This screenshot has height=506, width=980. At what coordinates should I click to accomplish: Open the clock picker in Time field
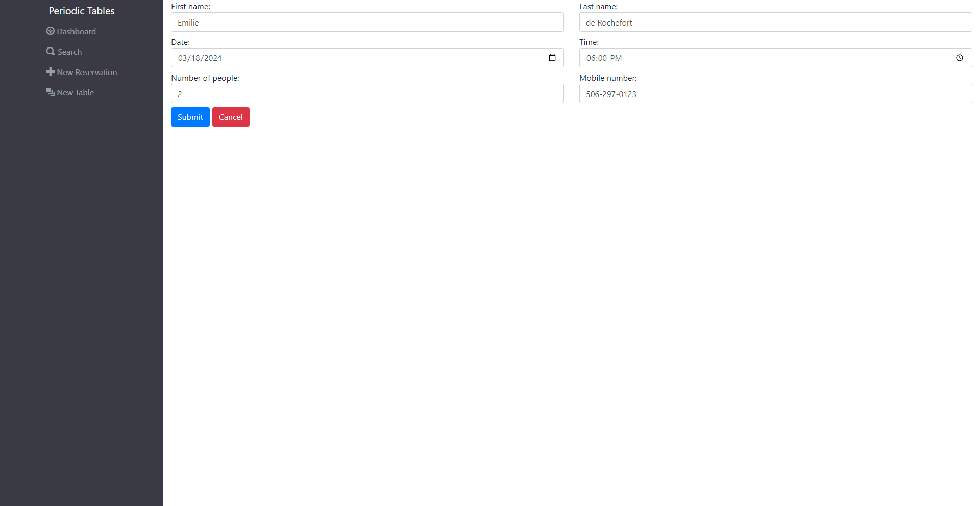pos(960,58)
